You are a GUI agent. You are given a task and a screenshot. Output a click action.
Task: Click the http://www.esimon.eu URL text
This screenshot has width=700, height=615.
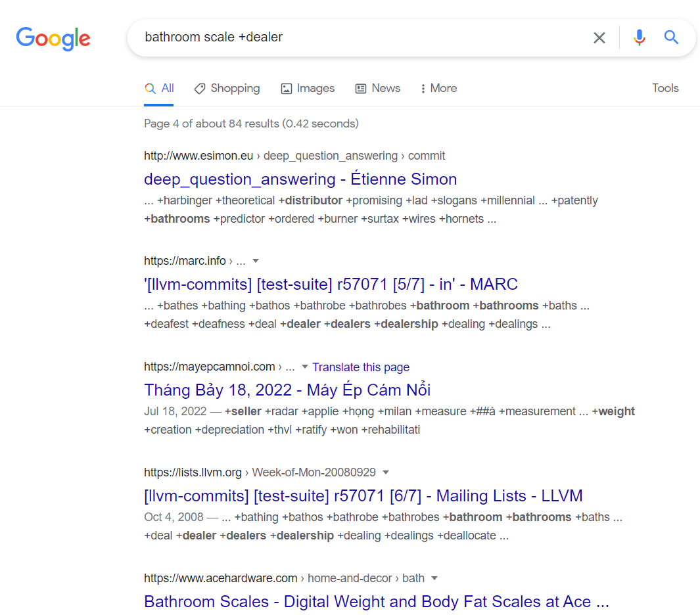coord(198,156)
